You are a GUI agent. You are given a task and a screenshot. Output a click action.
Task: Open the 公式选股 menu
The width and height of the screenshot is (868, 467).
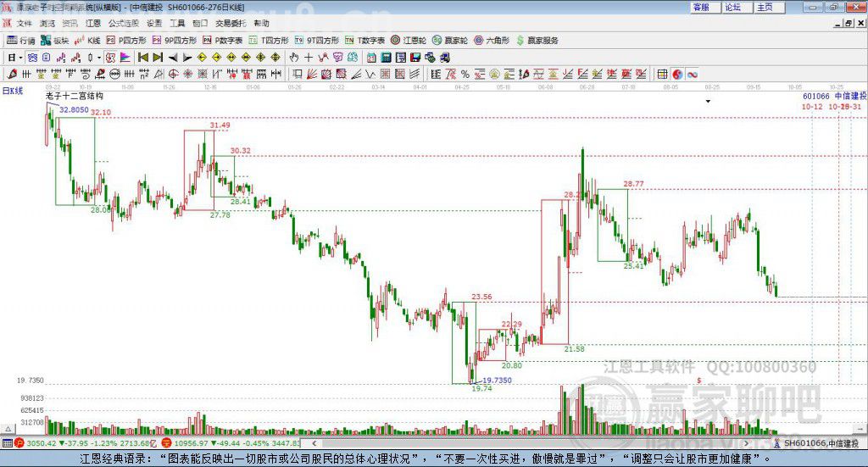tap(124, 23)
